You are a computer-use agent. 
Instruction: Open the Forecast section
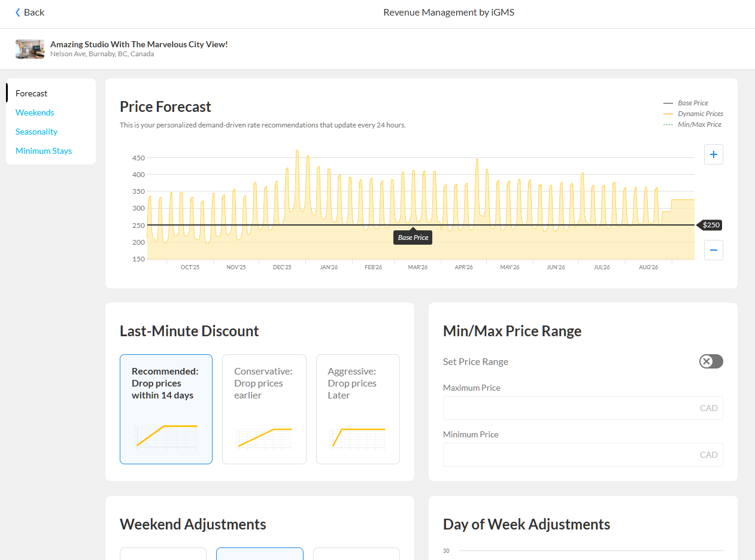(32, 93)
